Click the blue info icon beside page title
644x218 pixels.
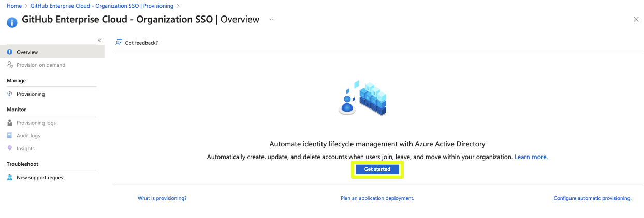(x=12, y=22)
